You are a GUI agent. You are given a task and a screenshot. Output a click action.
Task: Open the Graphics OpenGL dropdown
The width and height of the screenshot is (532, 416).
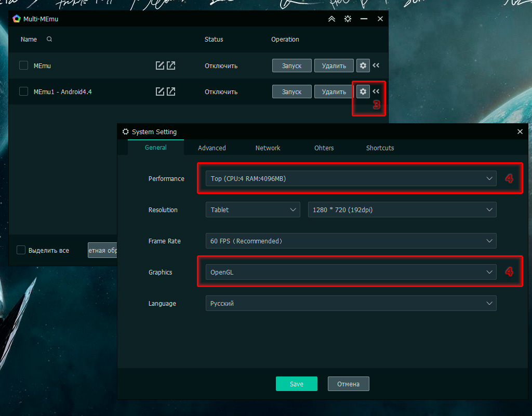tap(351, 272)
